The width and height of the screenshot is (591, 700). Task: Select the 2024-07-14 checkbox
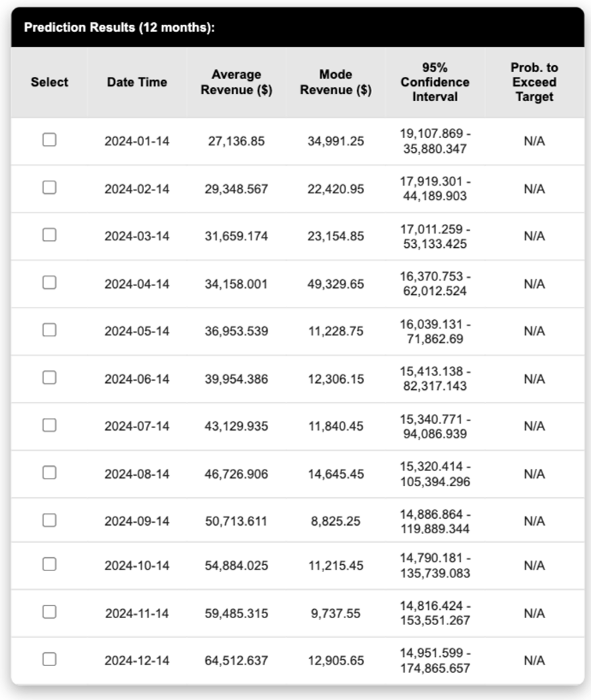point(49,425)
